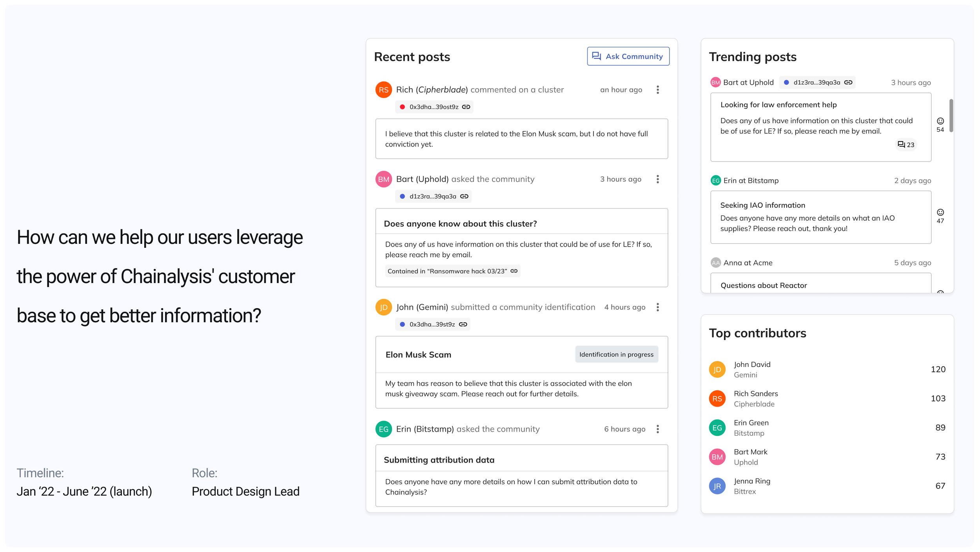This screenshot has width=980, height=552.
Task: Open Submitting attribution data post title
Action: (x=439, y=460)
